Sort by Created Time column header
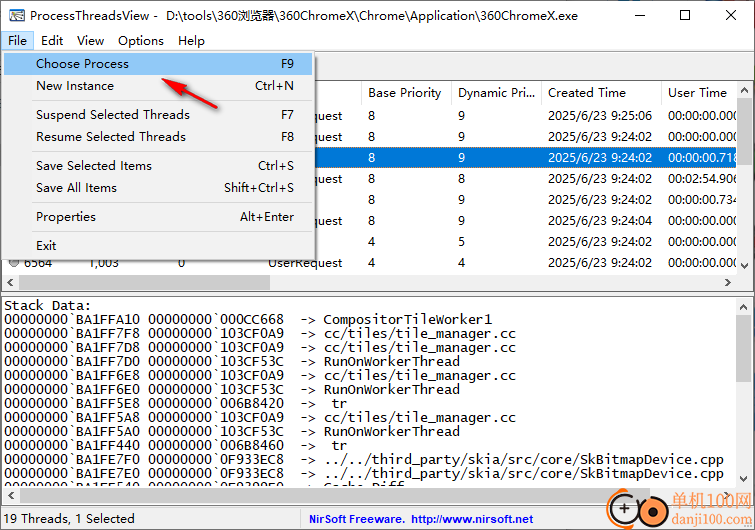This screenshot has height=530, width=755. tap(601, 92)
